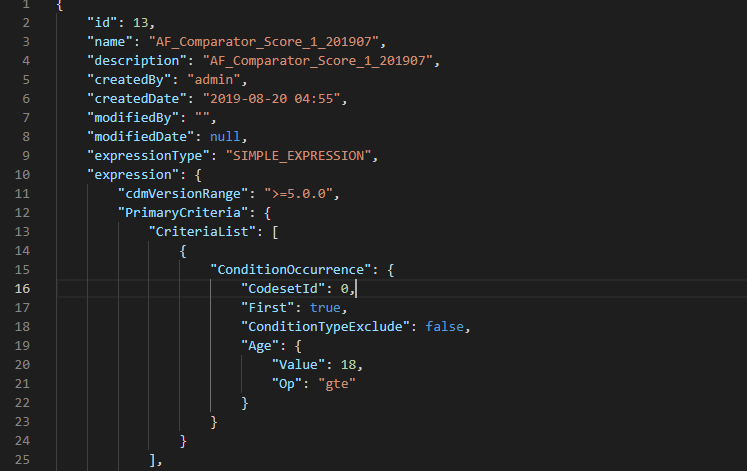
Task: Click the false value of ConditionTypeExclude
Action: click(444, 327)
